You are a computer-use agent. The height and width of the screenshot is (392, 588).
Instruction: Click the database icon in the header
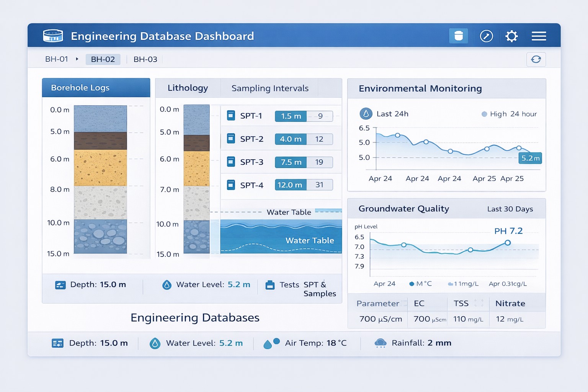coord(52,36)
